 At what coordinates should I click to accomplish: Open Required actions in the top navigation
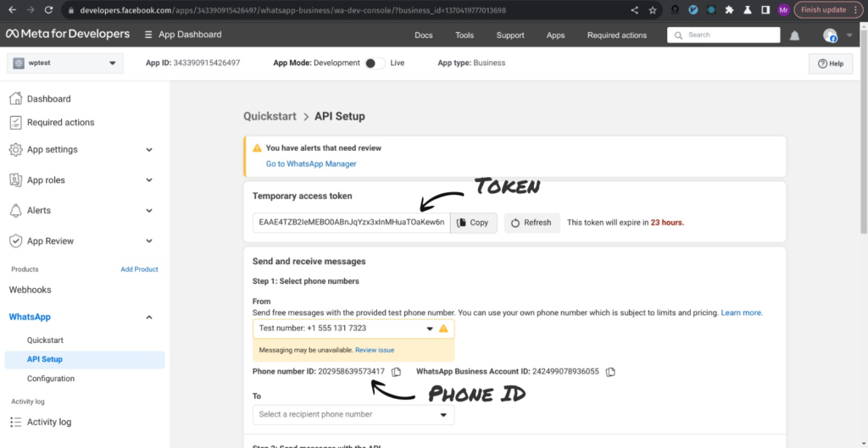(x=617, y=36)
